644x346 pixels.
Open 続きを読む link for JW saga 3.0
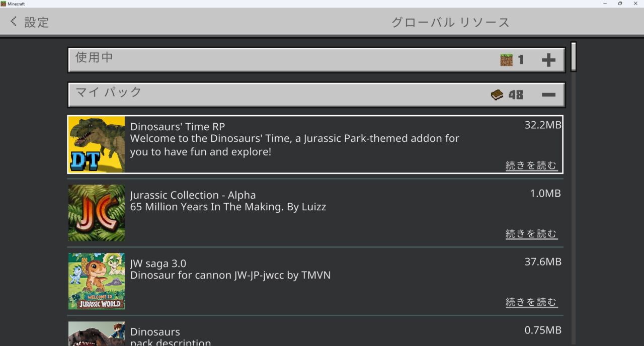(x=531, y=302)
